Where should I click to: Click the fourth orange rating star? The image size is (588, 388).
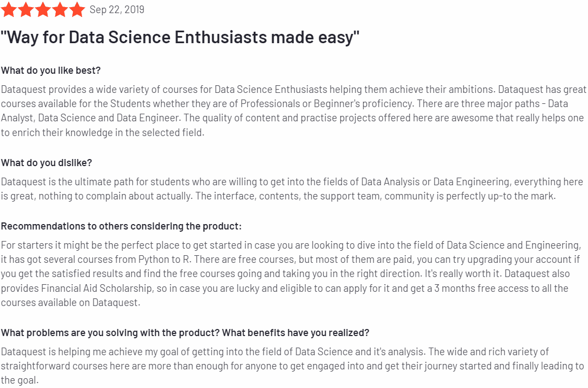[60, 9]
